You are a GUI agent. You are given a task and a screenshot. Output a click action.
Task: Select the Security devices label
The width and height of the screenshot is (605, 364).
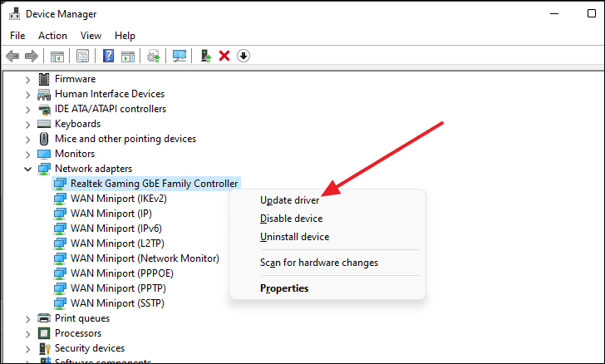coord(90,348)
